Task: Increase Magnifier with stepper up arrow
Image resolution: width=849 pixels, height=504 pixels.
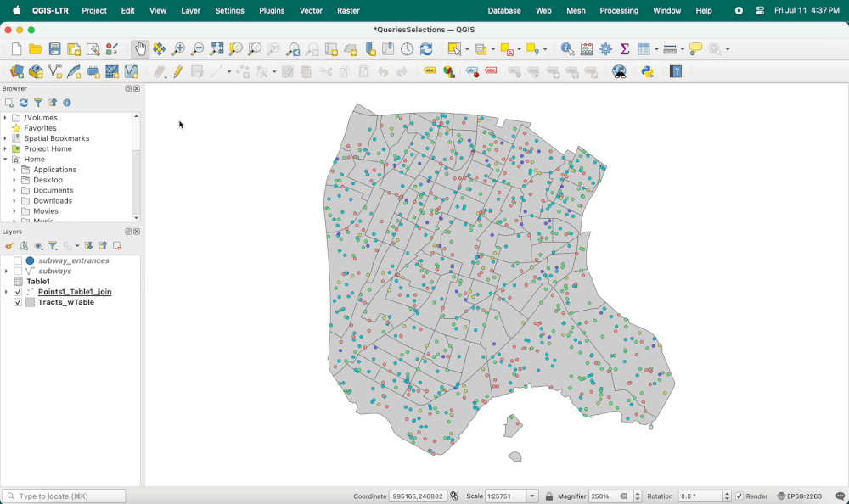Action: coord(638,493)
